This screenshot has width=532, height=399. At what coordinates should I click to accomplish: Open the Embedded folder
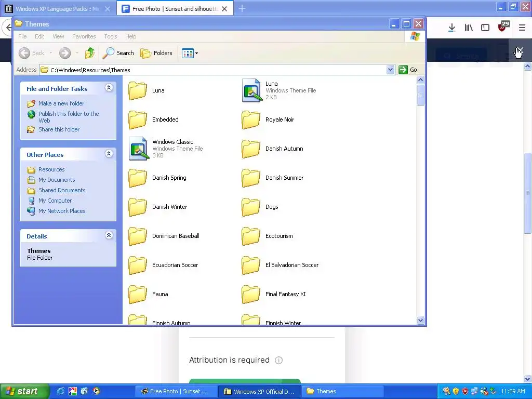(x=153, y=120)
